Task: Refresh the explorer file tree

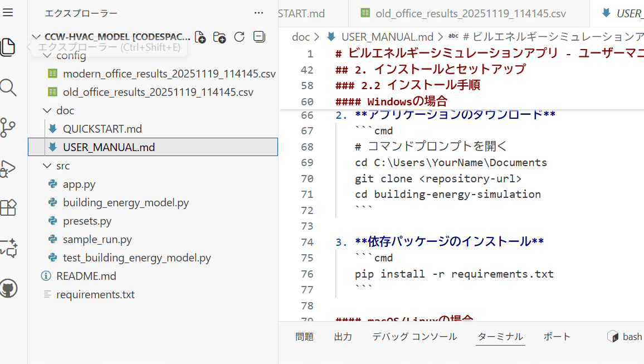Action: [239, 37]
